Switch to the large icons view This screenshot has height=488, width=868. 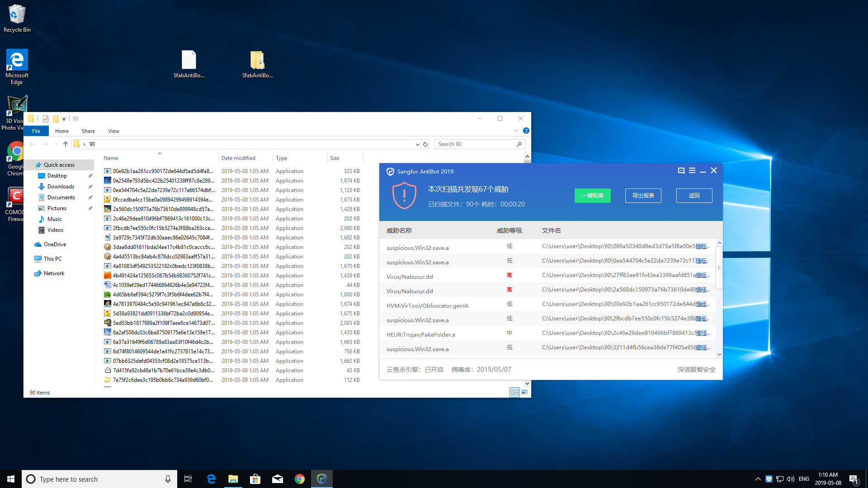pyautogui.click(x=524, y=392)
